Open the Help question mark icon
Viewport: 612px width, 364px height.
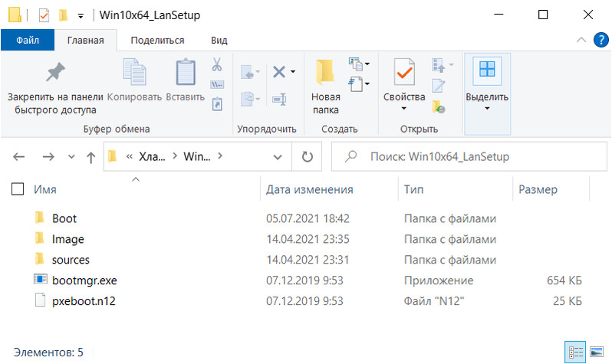[600, 40]
